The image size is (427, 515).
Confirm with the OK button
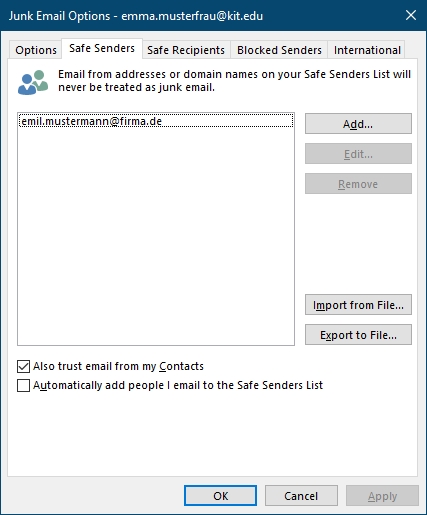coord(220,496)
